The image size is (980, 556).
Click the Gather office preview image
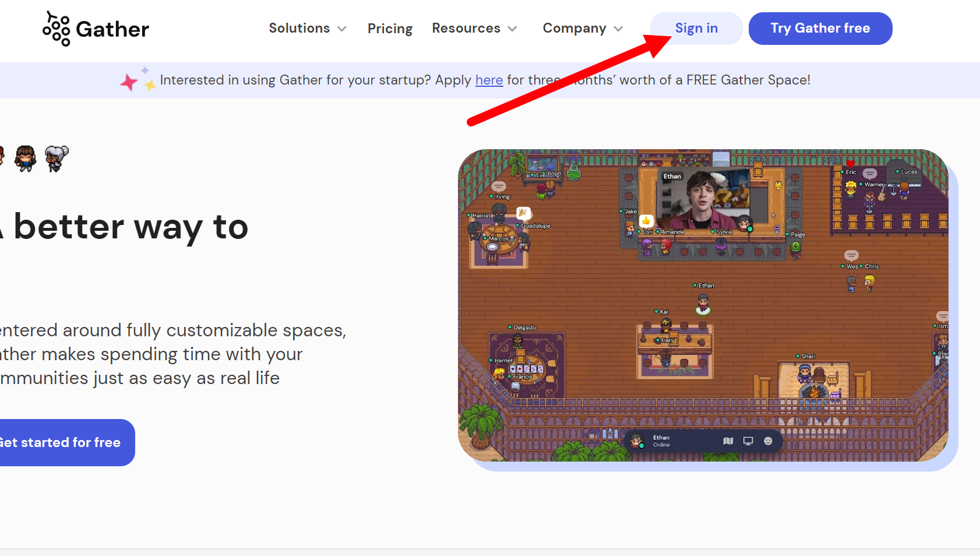pyautogui.click(x=703, y=305)
